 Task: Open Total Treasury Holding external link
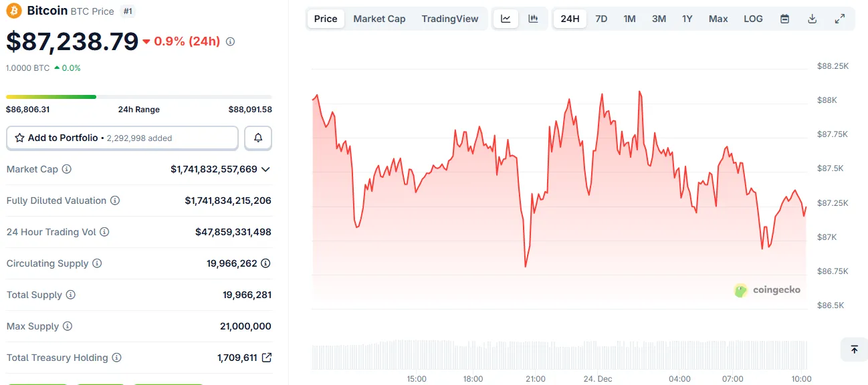point(267,357)
